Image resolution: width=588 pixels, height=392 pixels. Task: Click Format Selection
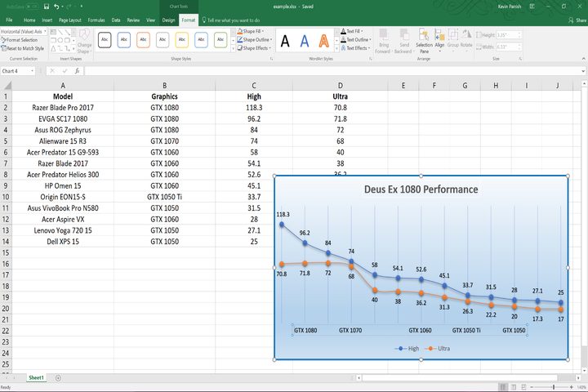(x=20, y=40)
